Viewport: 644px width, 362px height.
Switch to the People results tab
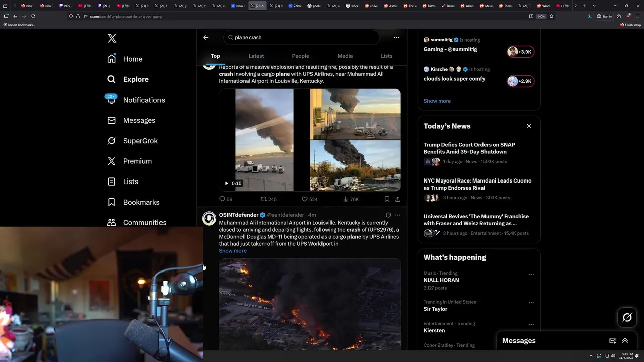[300, 56]
